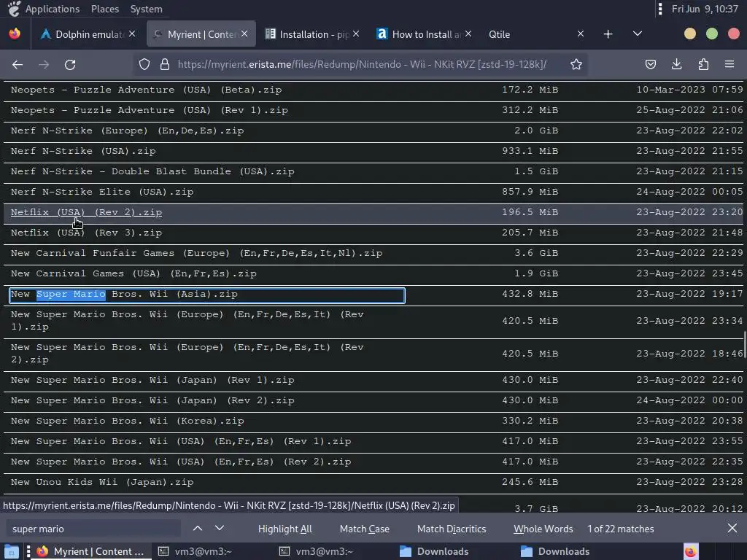Close the find bar
This screenshot has width=747, height=560.
coord(732,528)
